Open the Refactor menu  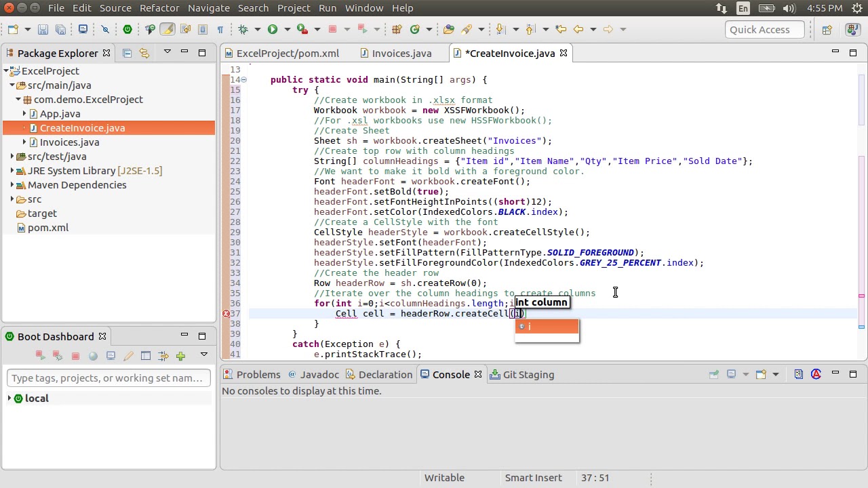click(x=159, y=8)
